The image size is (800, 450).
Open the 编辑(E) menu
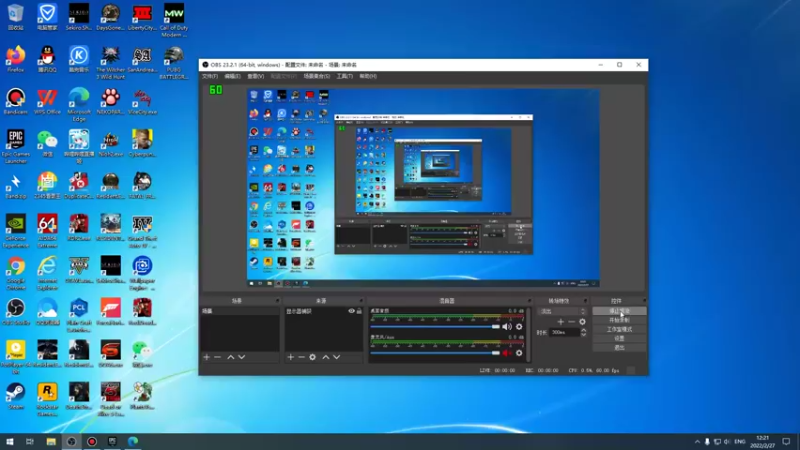[x=232, y=76]
